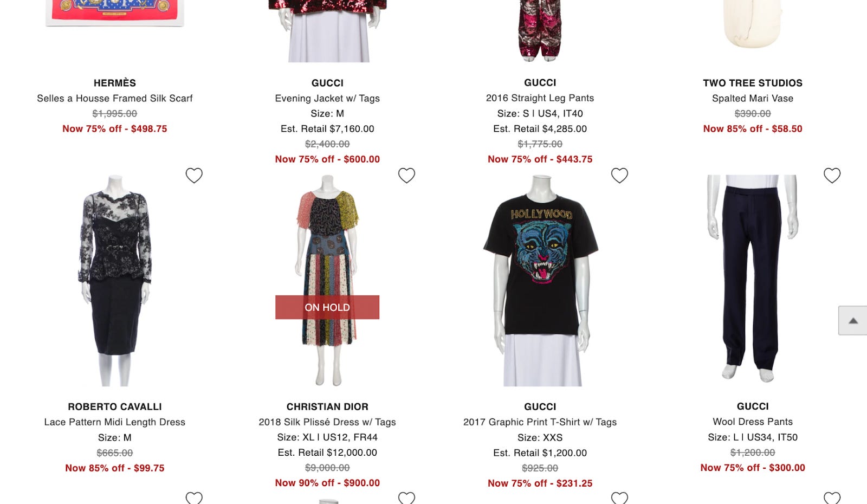The width and height of the screenshot is (867, 504).
Task: Save the Gucci Hollywood T-shirt with heart icon
Action: (x=619, y=176)
